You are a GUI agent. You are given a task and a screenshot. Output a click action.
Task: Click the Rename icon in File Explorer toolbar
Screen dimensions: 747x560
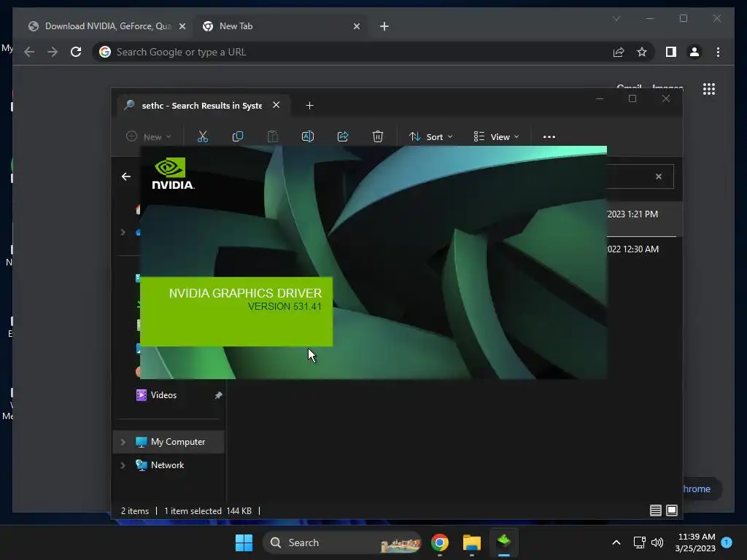(x=308, y=136)
